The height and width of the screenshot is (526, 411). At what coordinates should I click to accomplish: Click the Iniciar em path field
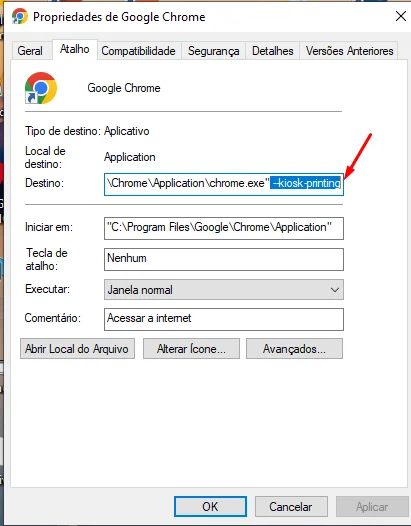(x=224, y=228)
